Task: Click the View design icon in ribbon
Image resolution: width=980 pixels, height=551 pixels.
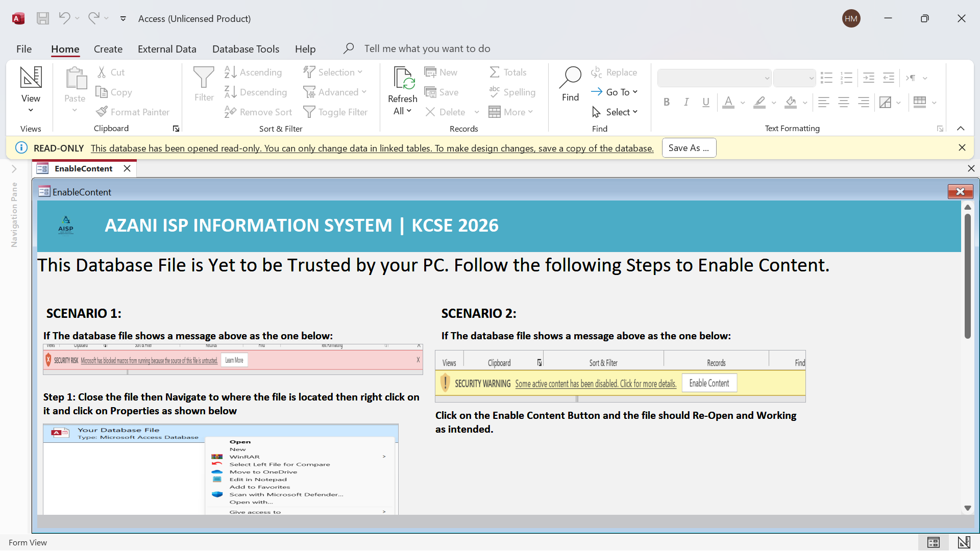Action: (x=31, y=78)
